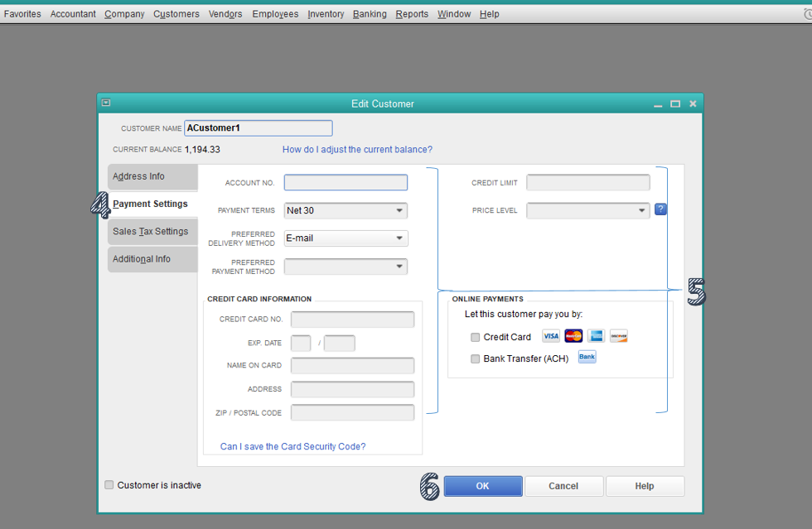Click the Credit Card No. field
The width and height of the screenshot is (812, 529).
tap(353, 320)
